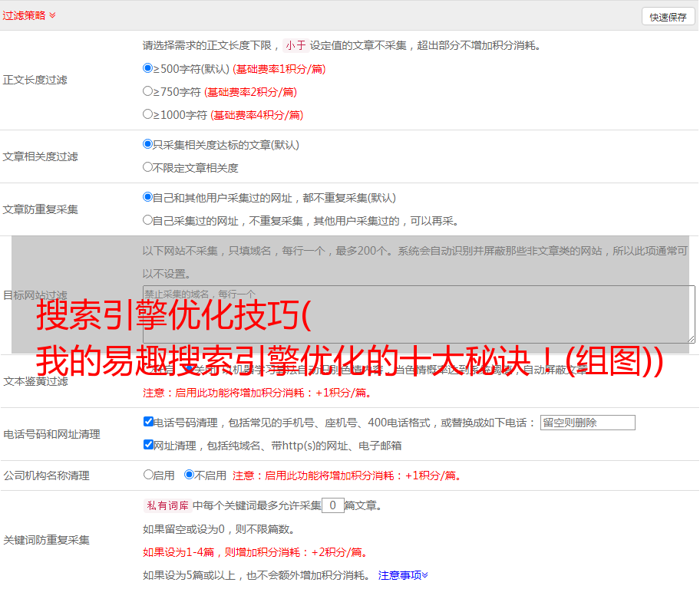The height and width of the screenshot is (589, 700).
Task: Click the red text 基础费率2积分/篇
Action: pyautogui.click(x=250, y=92)
